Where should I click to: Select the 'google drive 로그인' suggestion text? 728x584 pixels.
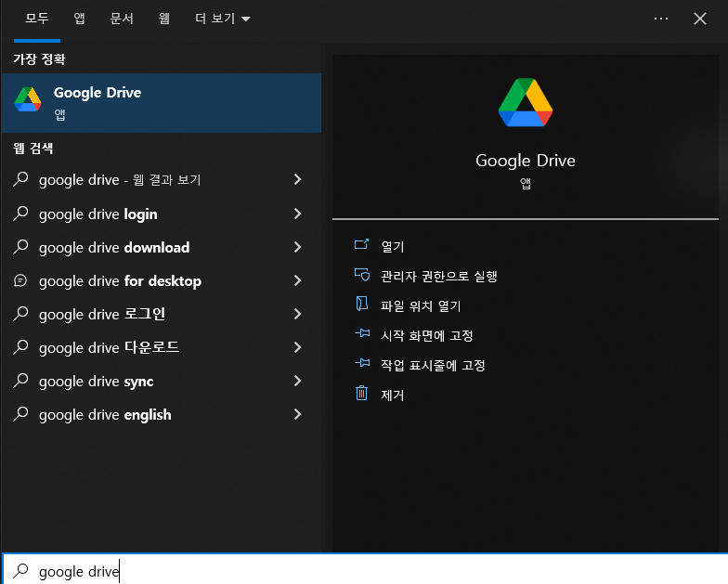[x=102, y=314]
